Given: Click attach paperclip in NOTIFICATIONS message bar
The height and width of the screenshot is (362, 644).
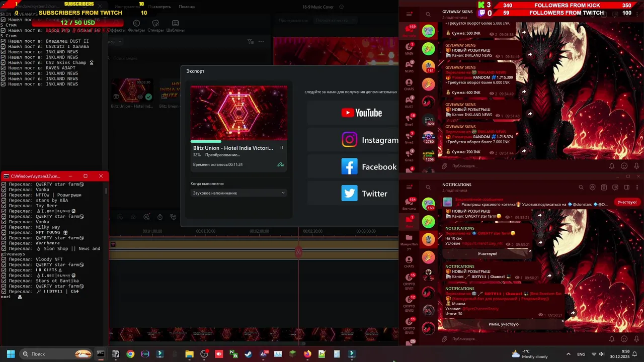Looking at the screenshot, I should coord(444,339).
